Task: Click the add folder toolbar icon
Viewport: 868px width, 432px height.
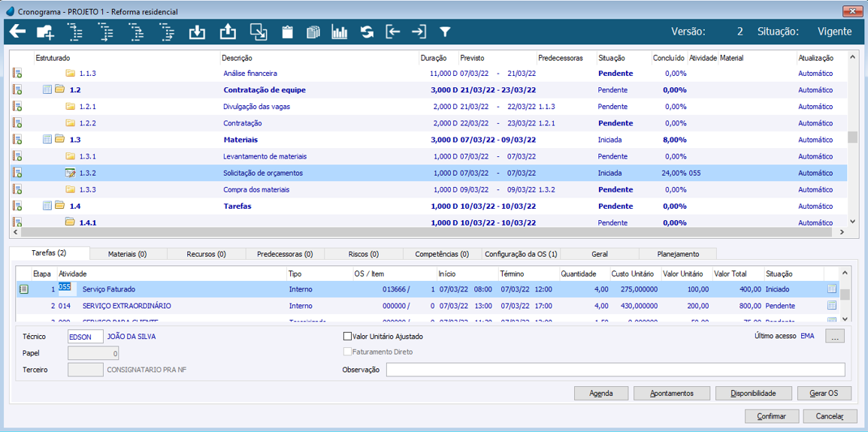Action: coord(45,32)
